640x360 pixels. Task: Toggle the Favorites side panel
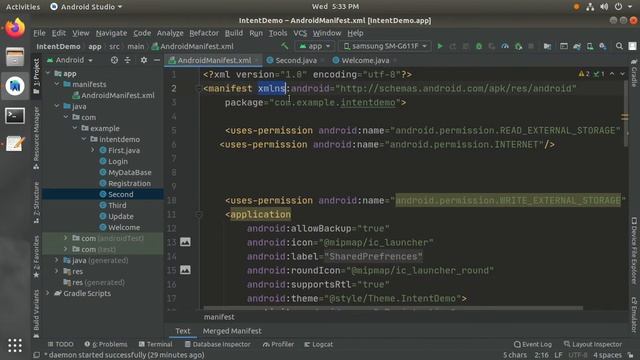(x=36, y=256)
